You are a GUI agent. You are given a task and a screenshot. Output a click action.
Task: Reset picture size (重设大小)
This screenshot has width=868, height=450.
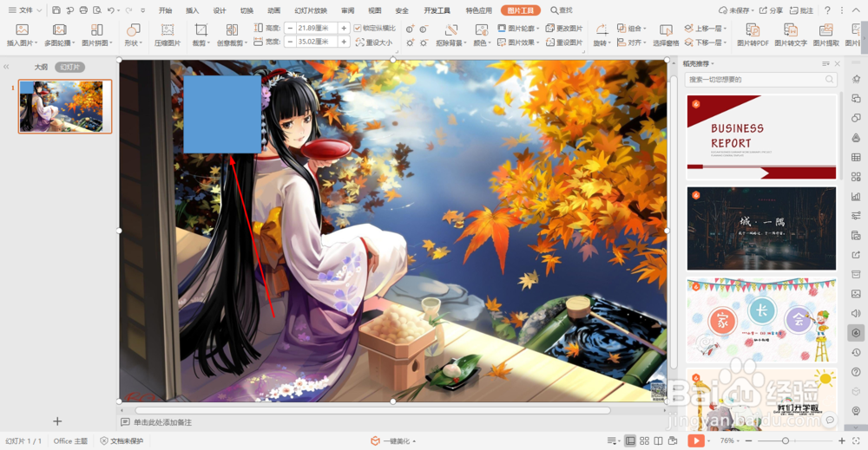pos(373,42)
